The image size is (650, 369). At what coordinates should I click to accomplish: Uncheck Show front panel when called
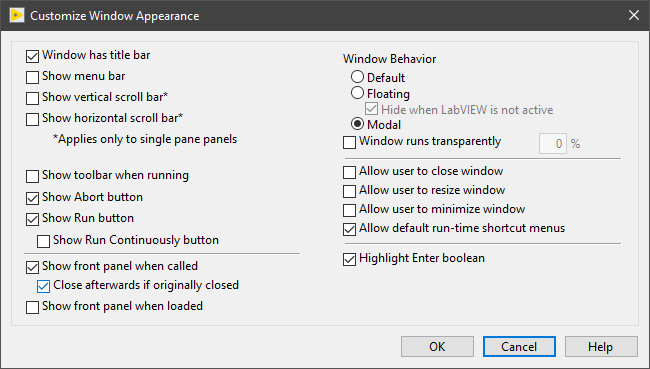32,267
